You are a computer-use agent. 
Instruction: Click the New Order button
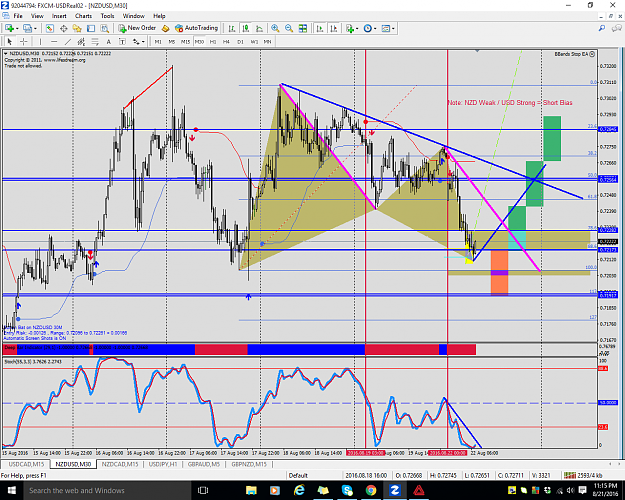coord(137,28)
